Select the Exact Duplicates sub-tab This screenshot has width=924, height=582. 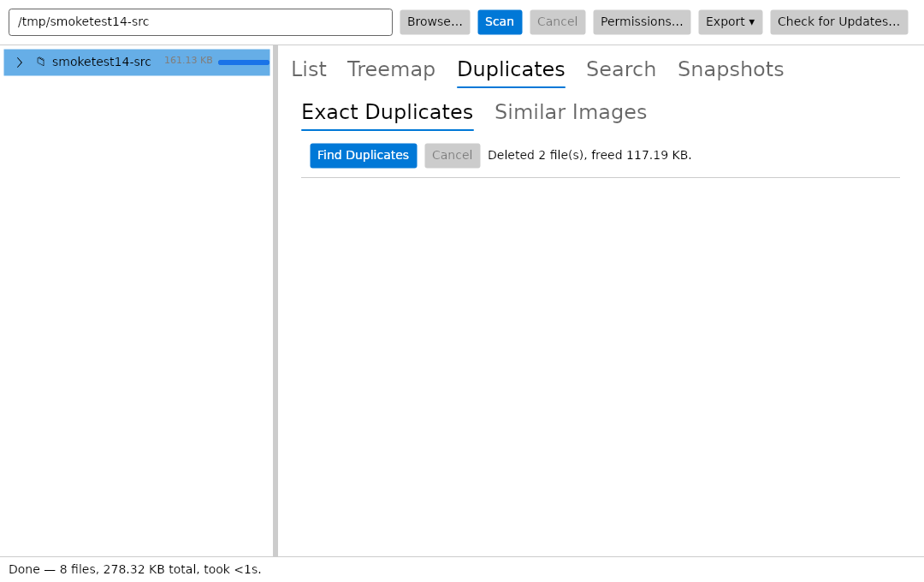[x=388, y=112]
